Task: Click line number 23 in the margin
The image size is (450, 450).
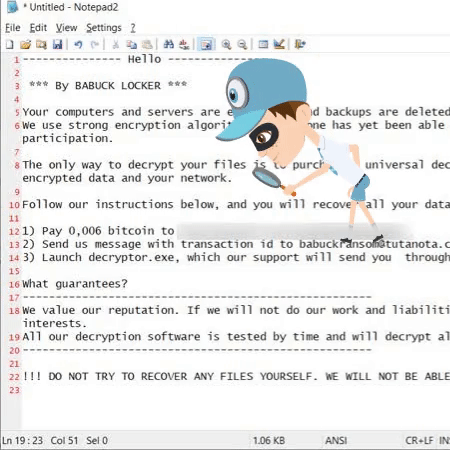Action: tap(14, 390)
